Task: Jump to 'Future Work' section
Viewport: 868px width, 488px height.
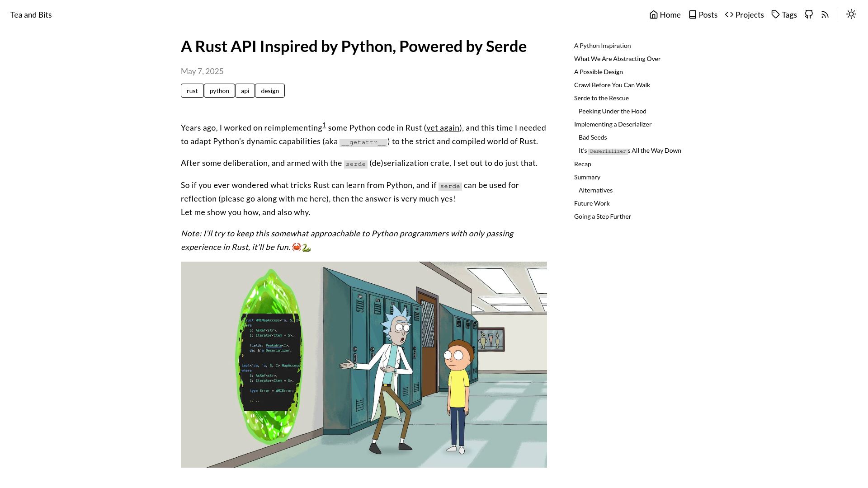Action: [592, 203]
